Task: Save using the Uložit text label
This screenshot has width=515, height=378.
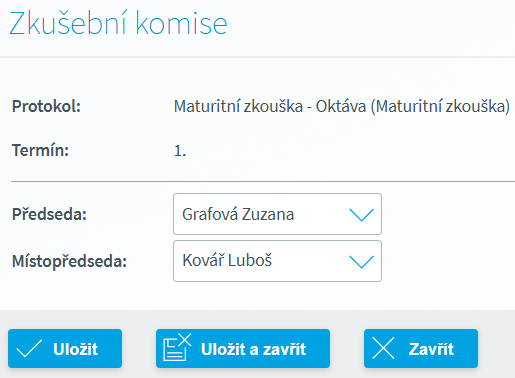Action: 75,349
